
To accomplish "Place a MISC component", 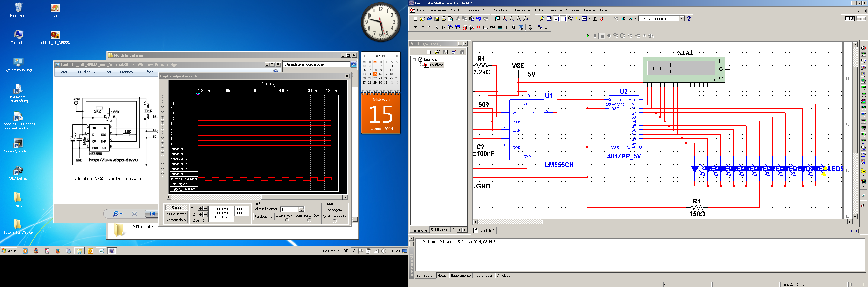I will tap(493, 28).
